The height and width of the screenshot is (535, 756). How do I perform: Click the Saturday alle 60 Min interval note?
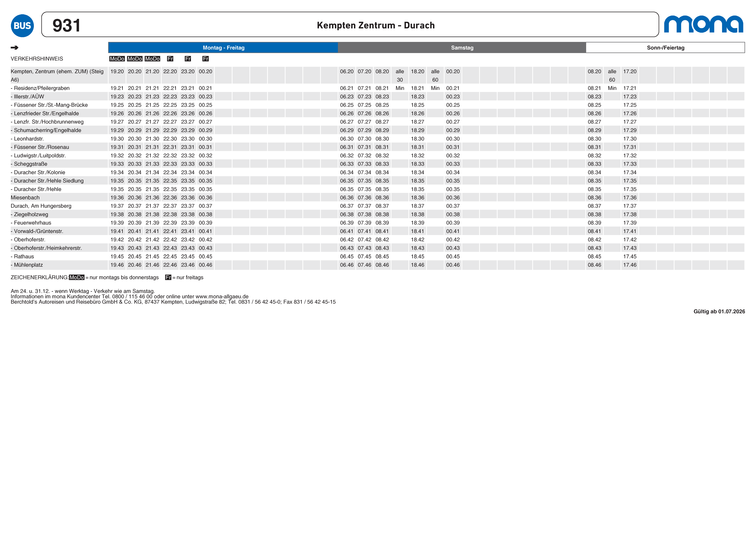(x=435, y=80)
